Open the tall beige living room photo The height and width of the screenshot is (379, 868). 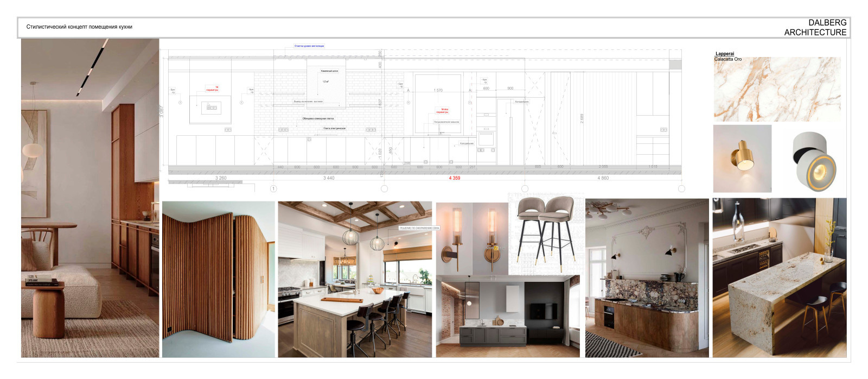[x=90, y=198]
